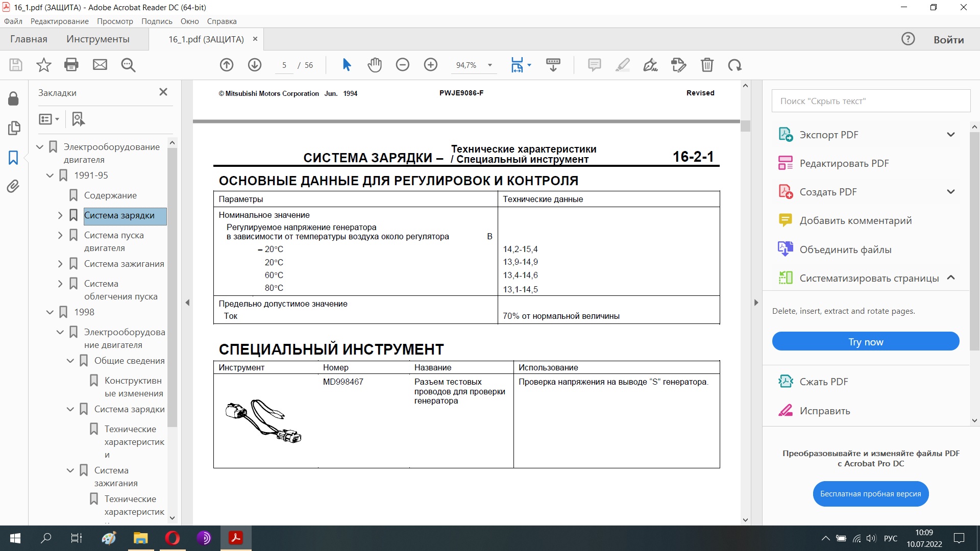This screenshot has height=551, width=980.
Task: Click the Поиск Скрыть текст field
Action: coord(870,101)
